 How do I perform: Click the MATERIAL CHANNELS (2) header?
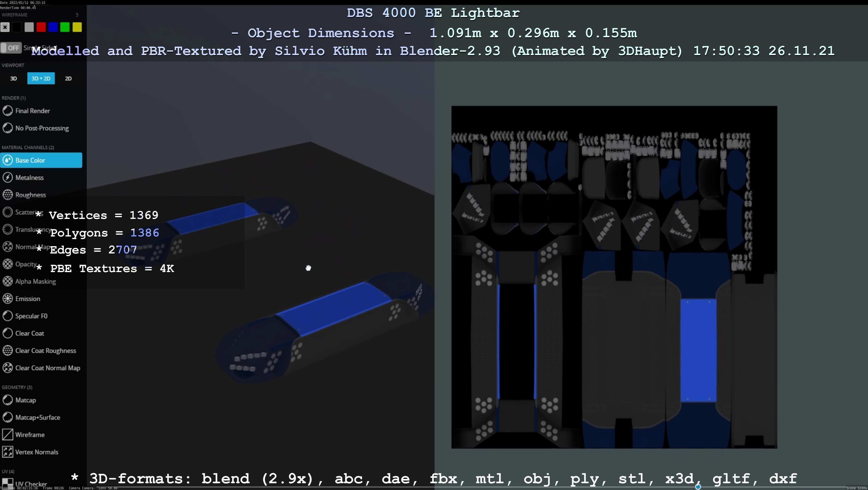click(28, 147)
